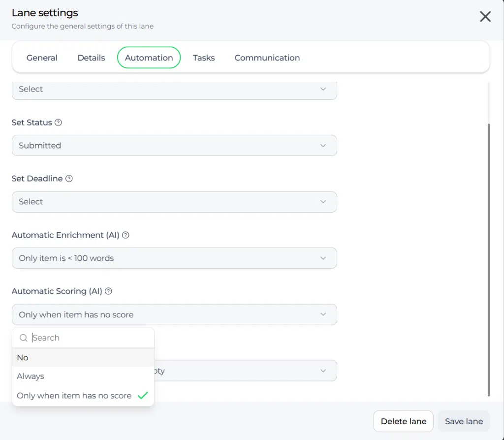This screenshot has width=504, height=440.
Task: Click the magnifier icon in the search box
Action: pyautogui.click(x=24, y=338)
